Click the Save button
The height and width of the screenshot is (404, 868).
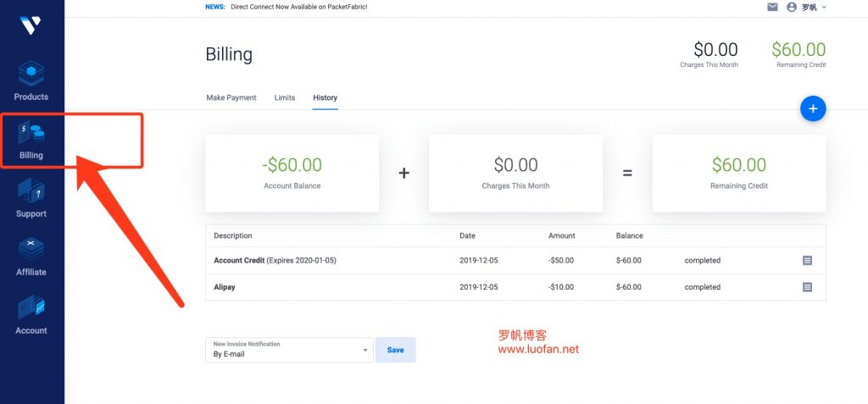[x=395, y=350]
